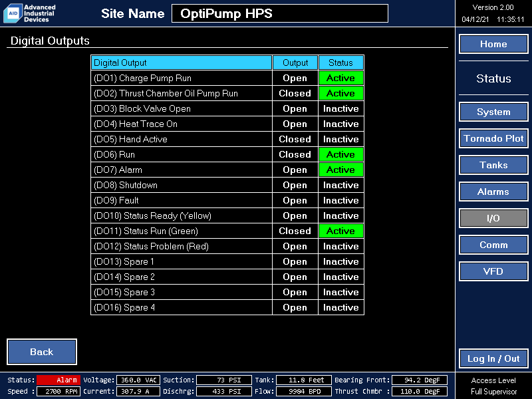
Task: Click the 9984 BPD flow value
Action: click(x=304, y=391)
